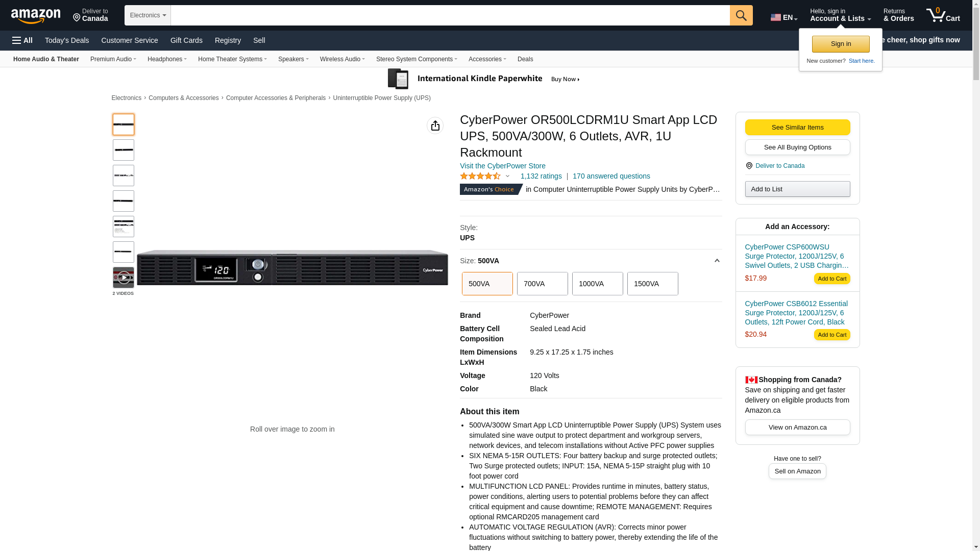This screenshot has height=551, width=980.
Task: Select the 1500VA size option
Action: point(652,284)
